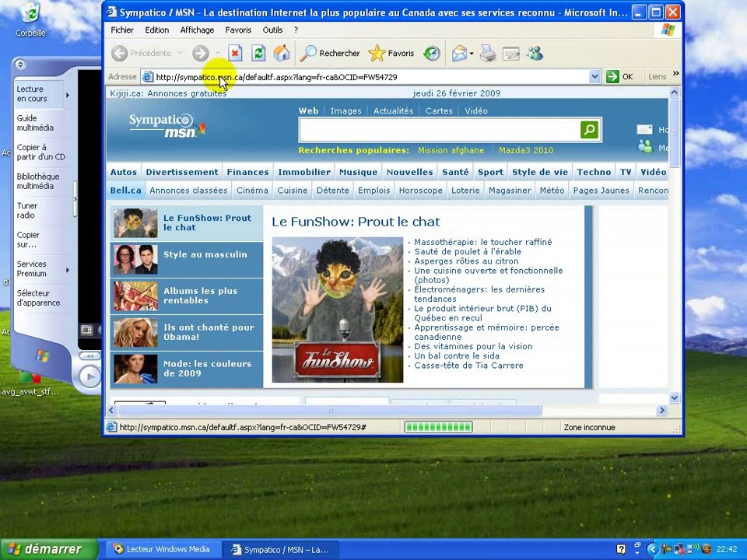The width and height of the screenshot is (747, 560).
Task: Select the Actualités search tab
Action: click(393, 111)
